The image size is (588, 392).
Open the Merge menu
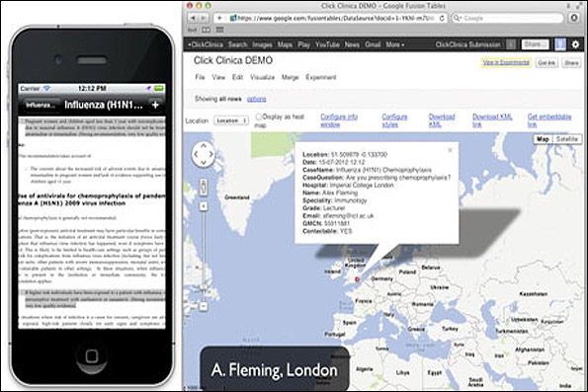[x=290, y=77]
